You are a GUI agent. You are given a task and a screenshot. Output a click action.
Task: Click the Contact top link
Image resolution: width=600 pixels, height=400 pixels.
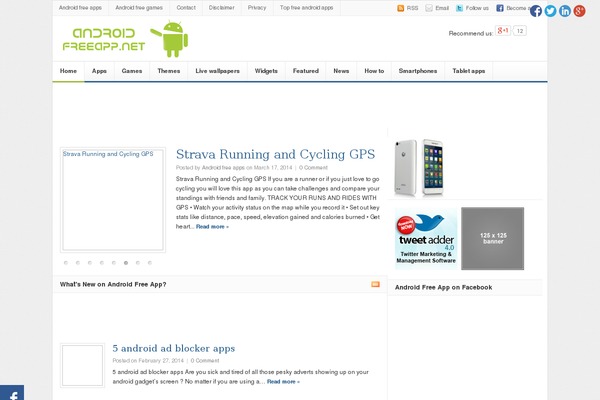coord(186,8)
